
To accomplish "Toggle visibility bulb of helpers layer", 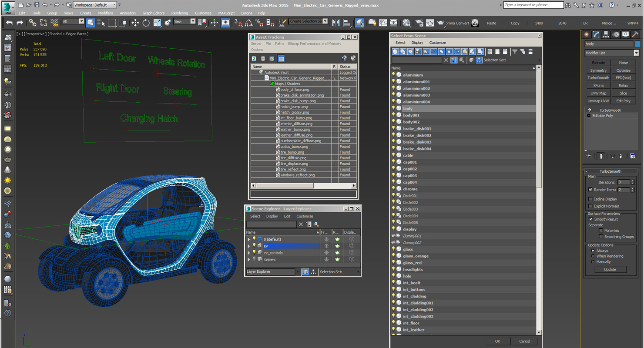I will (254, 259).
